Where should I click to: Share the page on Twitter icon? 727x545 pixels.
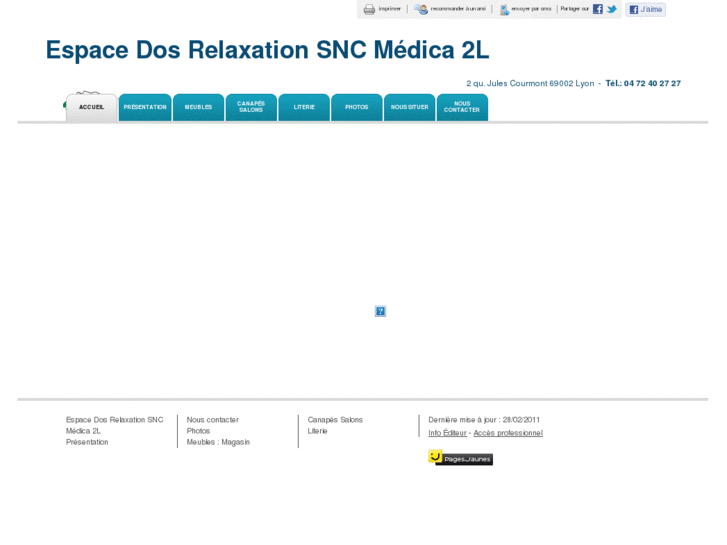click(x=612, y=9)
